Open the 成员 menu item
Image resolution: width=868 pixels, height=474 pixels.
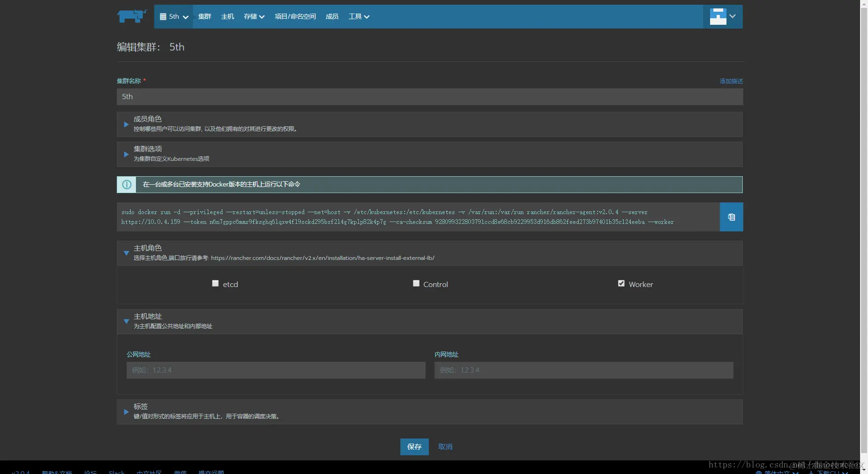click(x=332, y=16)
